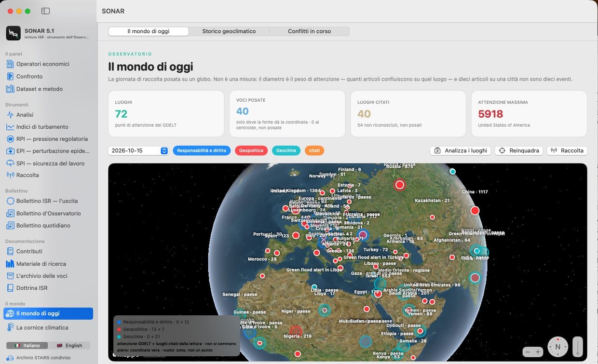Zoom in the globe with plus
Viewport: 598px width, 364px height.
tap(538, 352)
